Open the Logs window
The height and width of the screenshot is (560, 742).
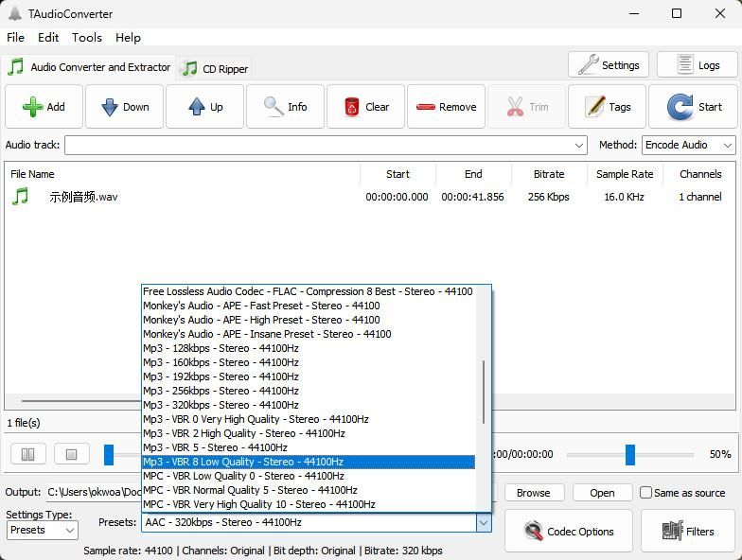point(698,64)
